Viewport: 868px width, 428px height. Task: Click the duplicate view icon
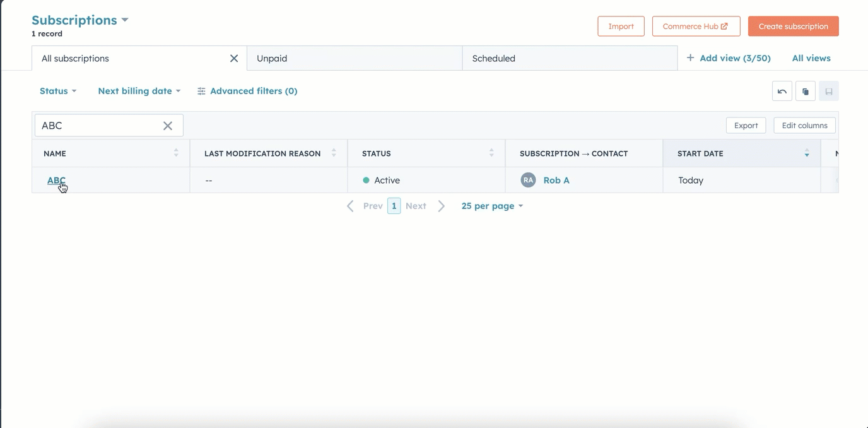pos(805,90)
